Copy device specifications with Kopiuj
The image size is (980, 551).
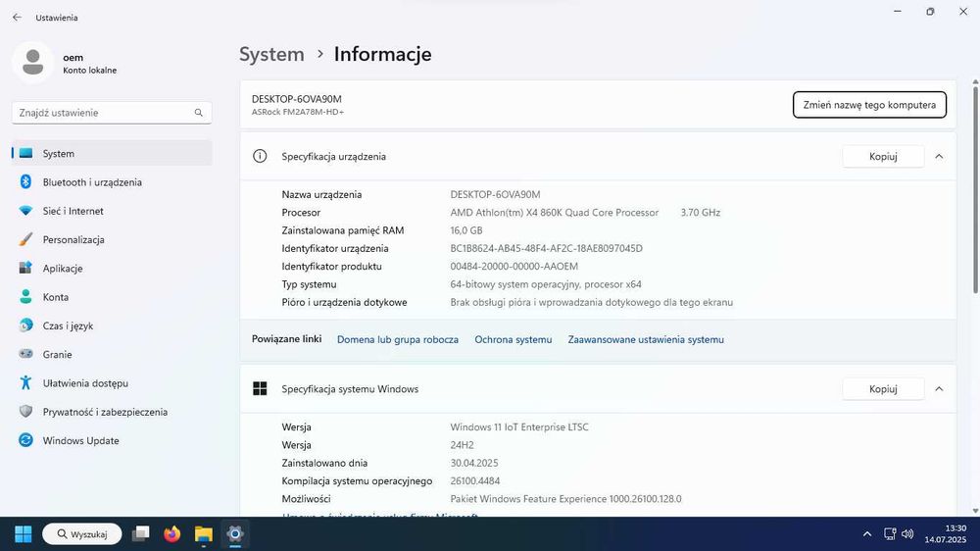tap(883, 156)
